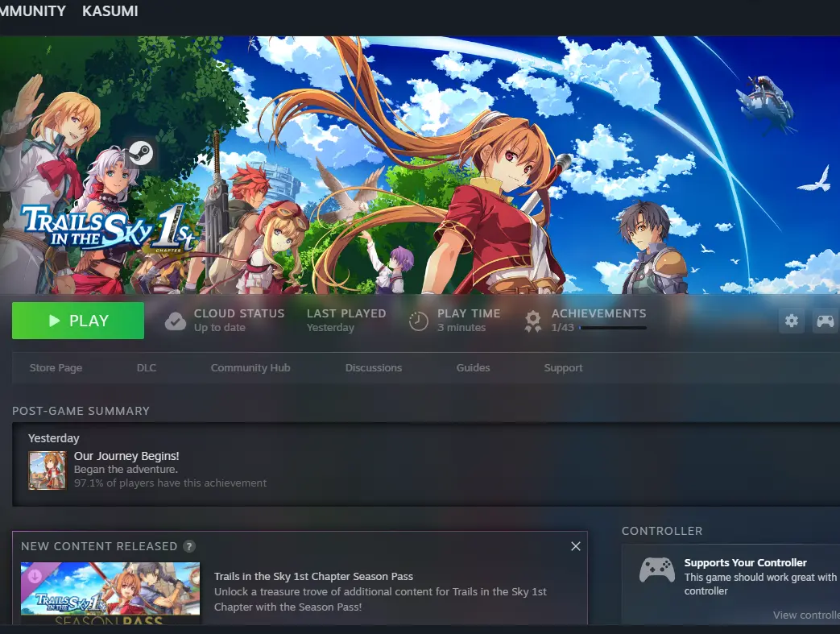Open the Season Pass thumbnail image
The height and width of the screenshot is (634, 840).
coord(110,593)
